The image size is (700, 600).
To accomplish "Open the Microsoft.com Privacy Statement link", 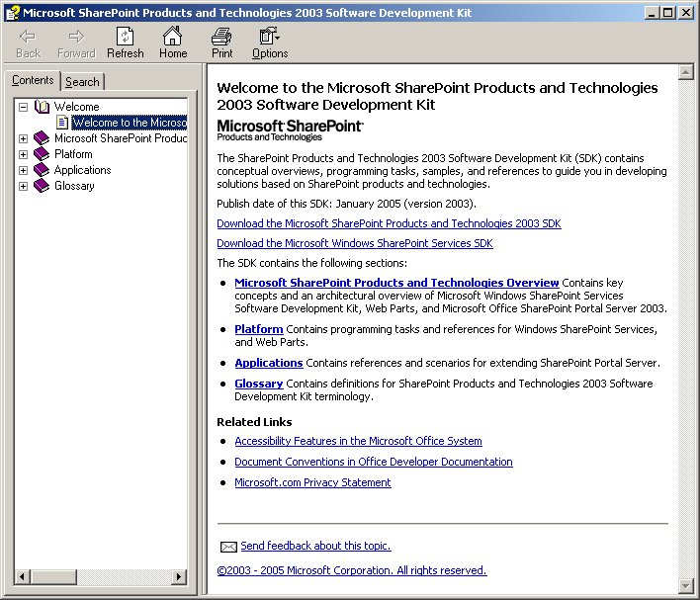I will coord(313,482).
